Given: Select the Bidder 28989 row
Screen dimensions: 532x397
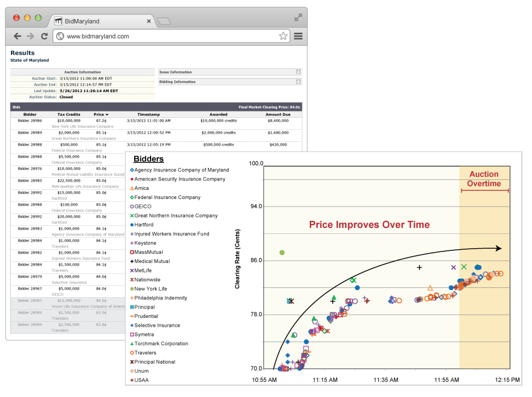Looking at the screenshot, I should point(156,135).
